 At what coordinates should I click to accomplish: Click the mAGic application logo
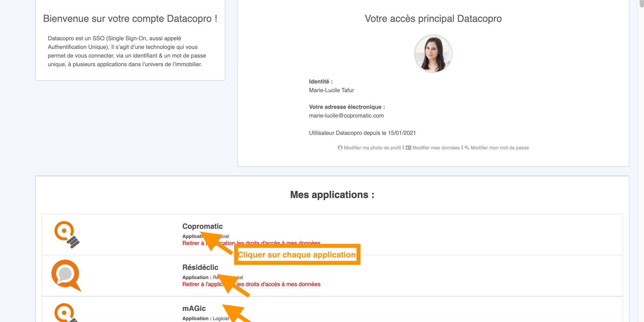pyautogui.click(x=66, y=313)
